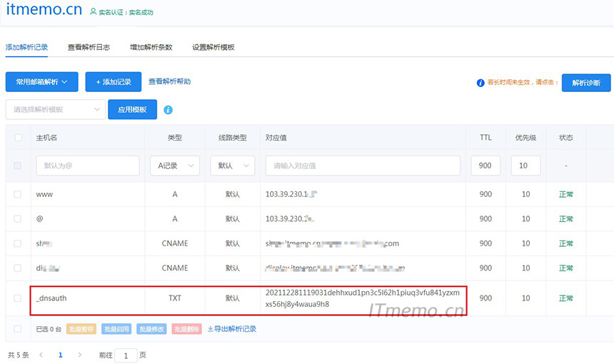Click the 共 5 条 total count text
The height and width of the screenshot is (364, 614).
[19, 355]
